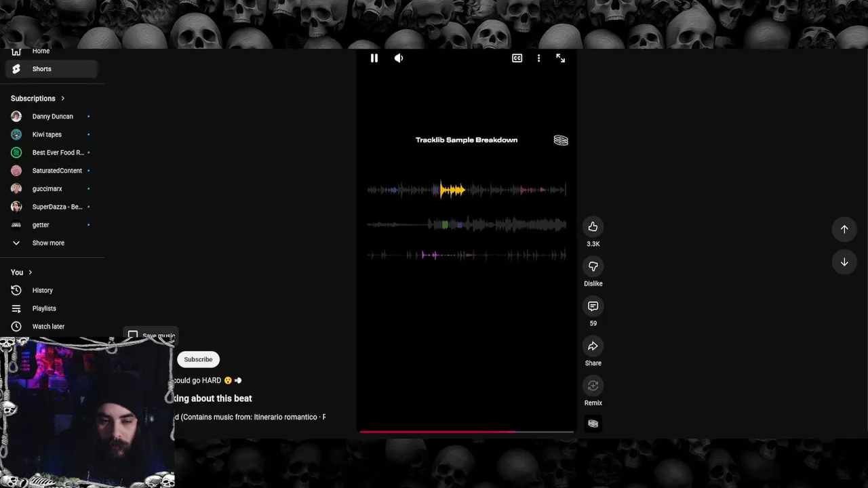Click the Shorts logo icon in sidebar

[16, 69]
